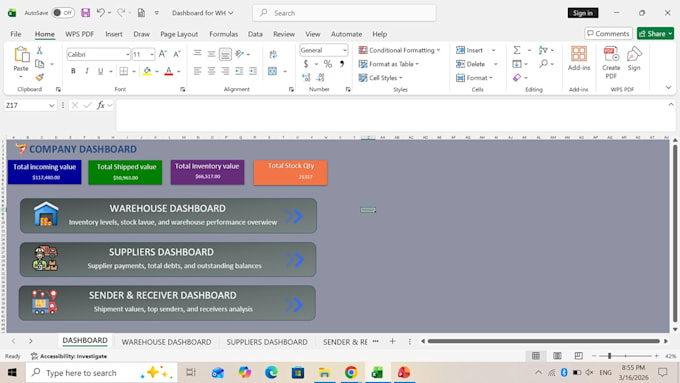The image size is (680, 383).
Task: Click Increase Decimal icon
Action: point(306,78)
